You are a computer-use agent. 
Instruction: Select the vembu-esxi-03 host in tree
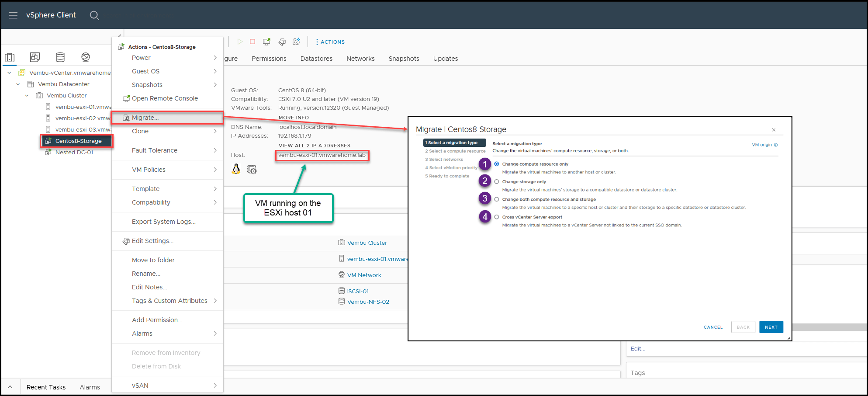83,129
